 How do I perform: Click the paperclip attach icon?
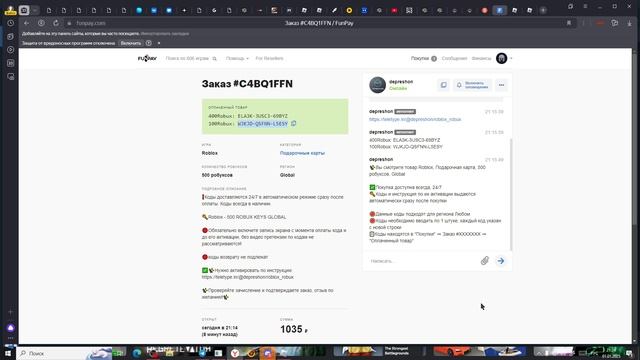[484, 260]
